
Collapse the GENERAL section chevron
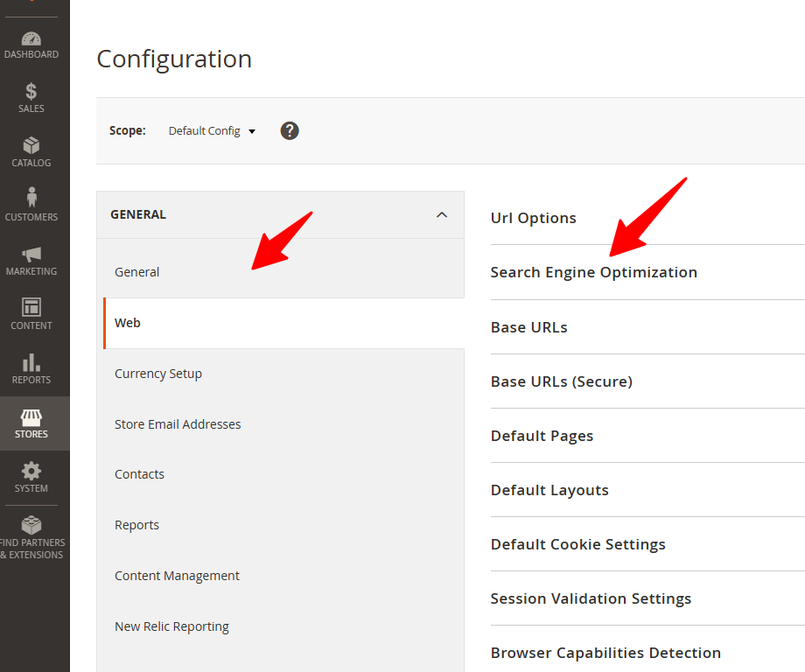tap(442, 214)
